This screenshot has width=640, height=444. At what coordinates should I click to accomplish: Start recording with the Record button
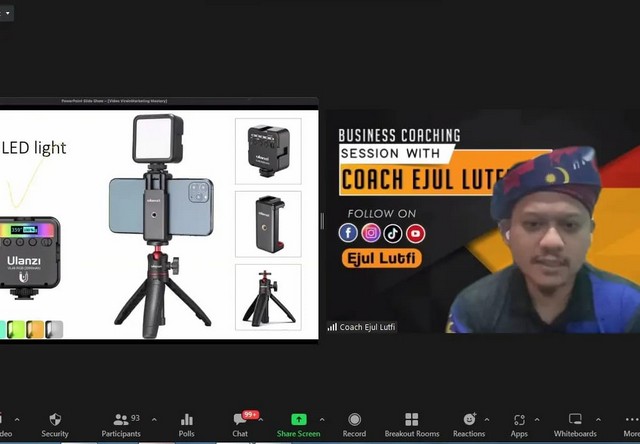click(354, 424)
